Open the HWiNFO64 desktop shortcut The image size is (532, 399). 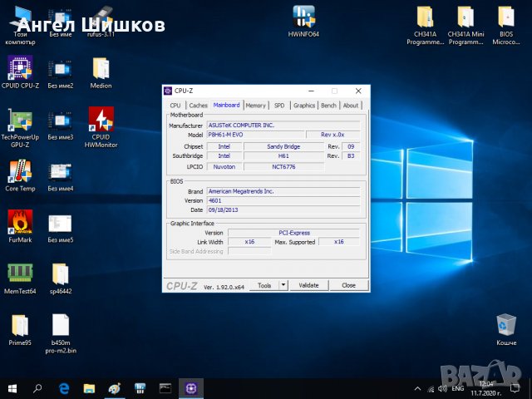click(x=303, y=17)
